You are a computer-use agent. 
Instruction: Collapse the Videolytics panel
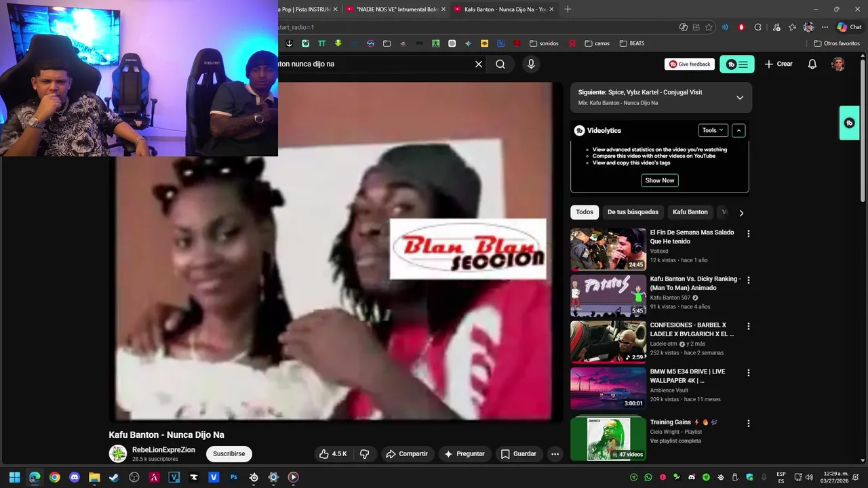point(738,130)
